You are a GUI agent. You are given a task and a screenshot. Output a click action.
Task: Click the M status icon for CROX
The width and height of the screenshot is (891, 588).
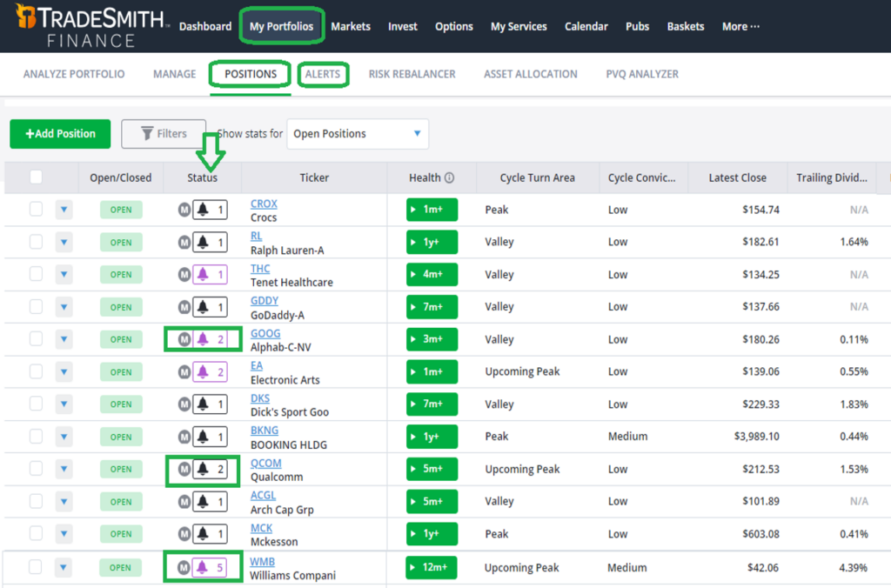pos(184,210)
